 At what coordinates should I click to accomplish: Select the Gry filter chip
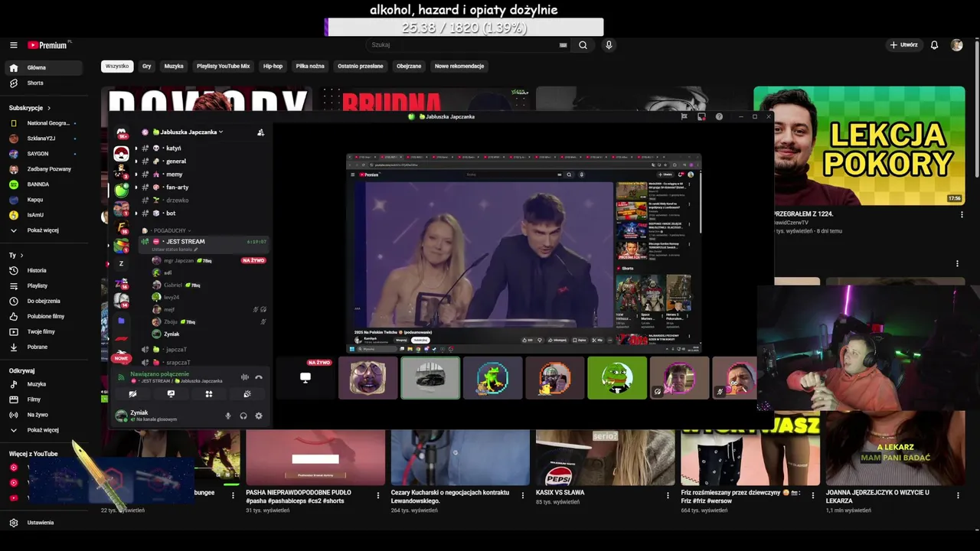tap(146, 67)
